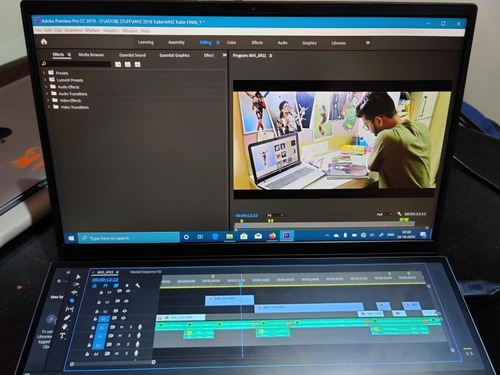Image resolution: width=500 pixels, height=375 pixels.
Task: Toggle lock on the V1 track
Action: coord(95,319)
